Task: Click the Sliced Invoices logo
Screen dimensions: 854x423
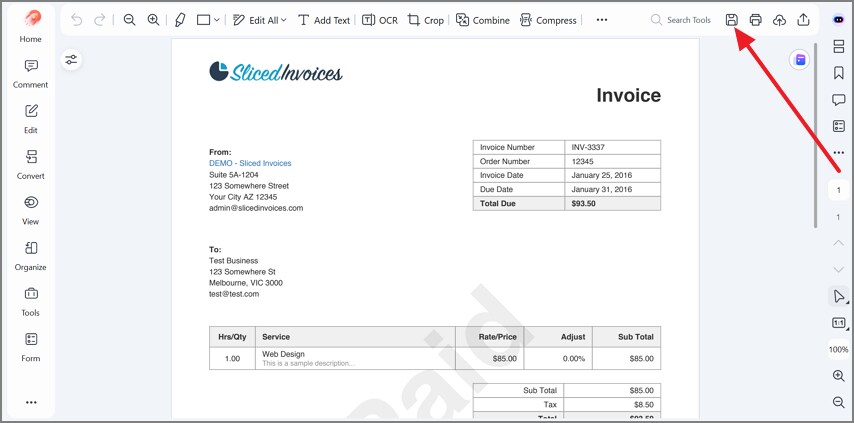Action: (276, 72)
